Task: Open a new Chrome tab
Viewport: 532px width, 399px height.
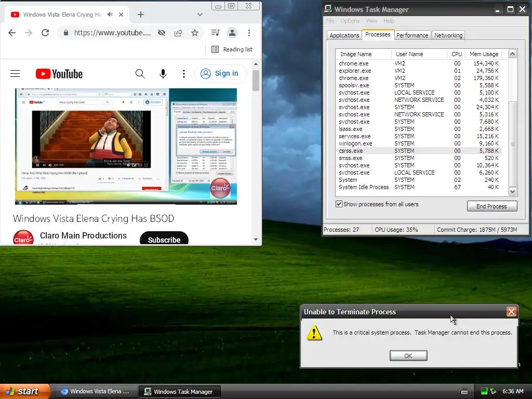Action: pos(141,15)
